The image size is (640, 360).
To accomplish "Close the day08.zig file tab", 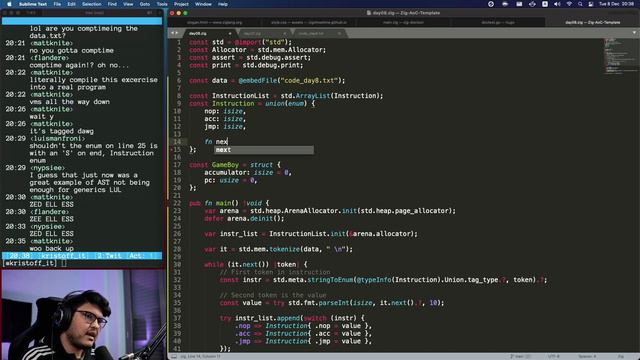I will [x=230, y=33].
